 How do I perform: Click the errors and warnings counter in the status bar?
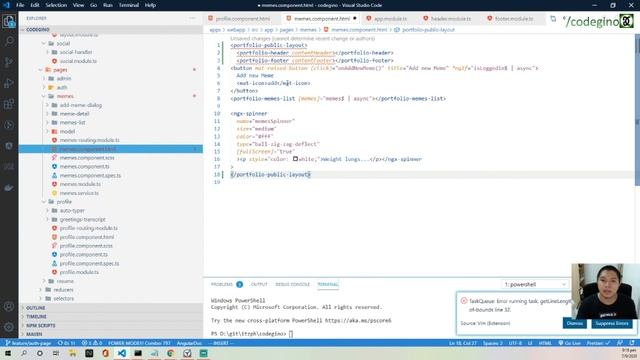pyautogui.click(x=92, y=343)
